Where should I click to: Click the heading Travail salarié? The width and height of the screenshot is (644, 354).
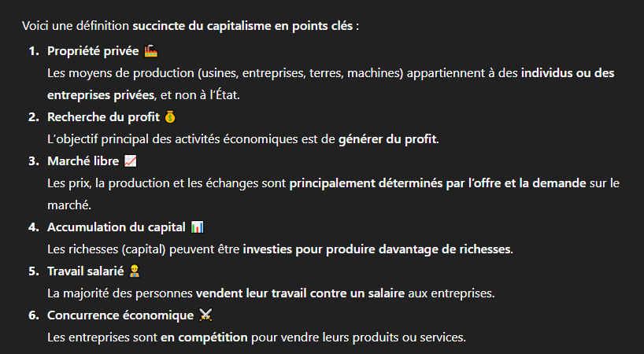[86, 271]
